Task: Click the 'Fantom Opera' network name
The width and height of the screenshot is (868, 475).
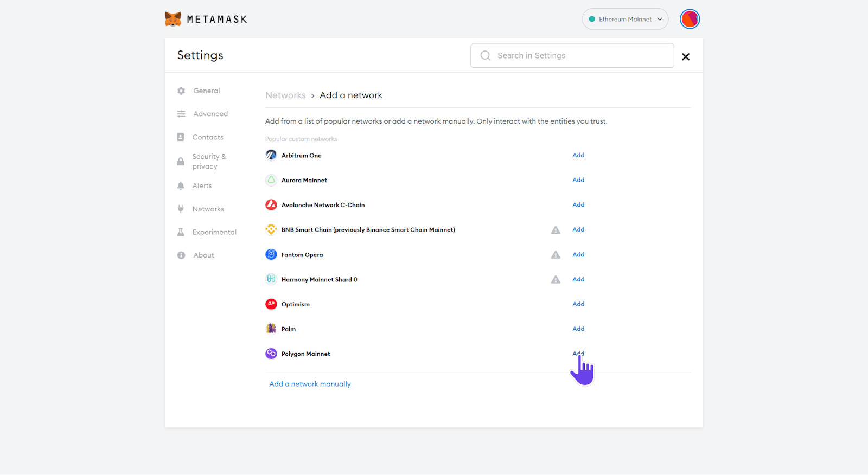Action: 302,255
